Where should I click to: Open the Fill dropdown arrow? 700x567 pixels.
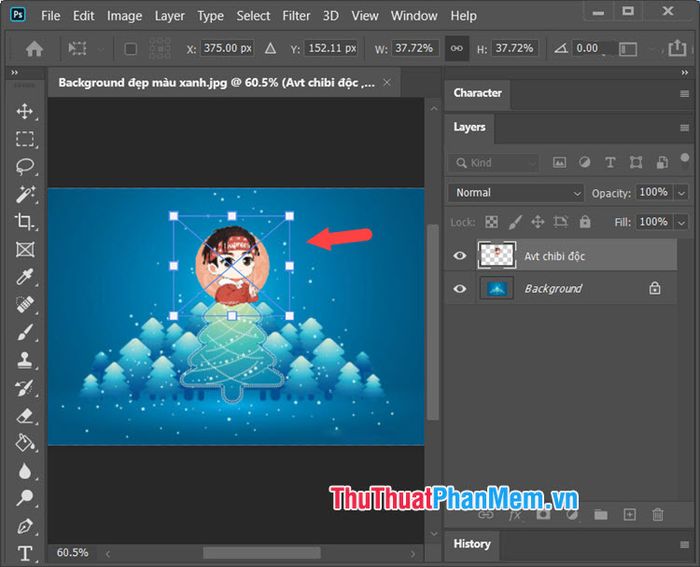pyautogui.click(x=681, y=222)
